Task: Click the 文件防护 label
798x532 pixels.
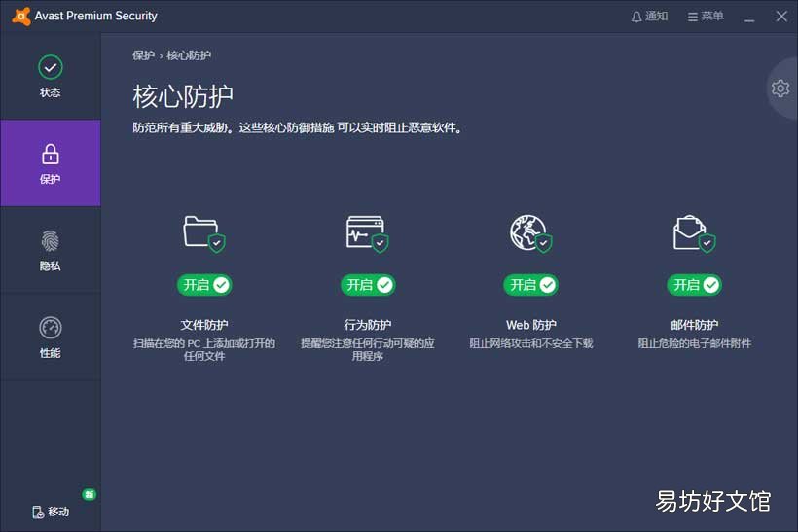Action: (x=204, y=325)
